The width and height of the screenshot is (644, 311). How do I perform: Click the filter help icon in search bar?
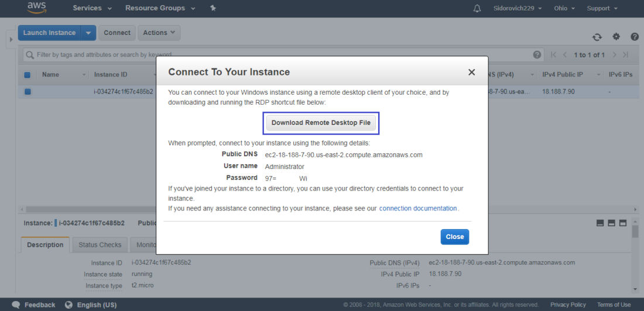[x=537, y=54]
